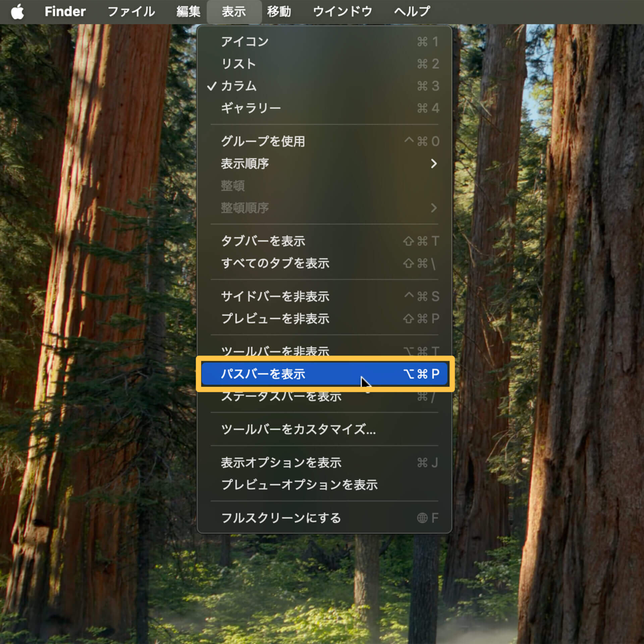Switch to リスト view

tap(324, 64)
